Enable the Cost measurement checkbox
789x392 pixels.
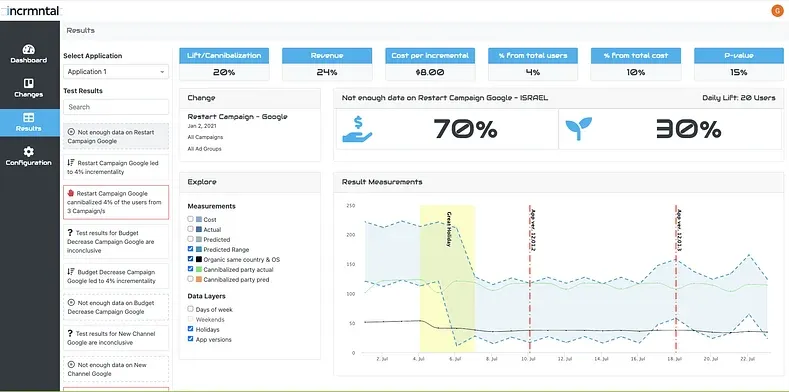pos(190,219)
